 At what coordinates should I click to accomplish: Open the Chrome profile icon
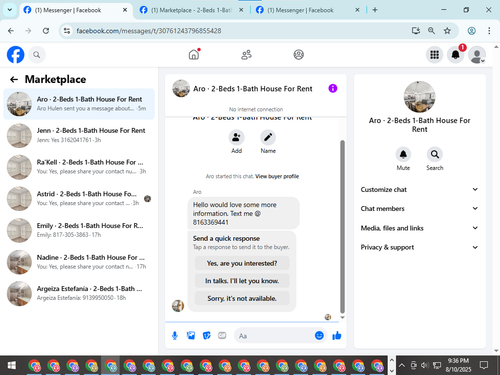[471, 31]
